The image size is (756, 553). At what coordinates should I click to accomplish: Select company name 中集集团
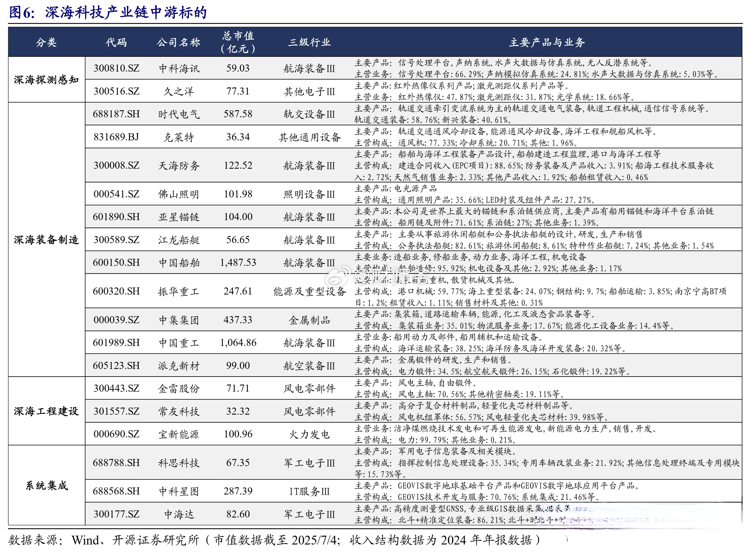pyautogui.click(x=179, y=320)
